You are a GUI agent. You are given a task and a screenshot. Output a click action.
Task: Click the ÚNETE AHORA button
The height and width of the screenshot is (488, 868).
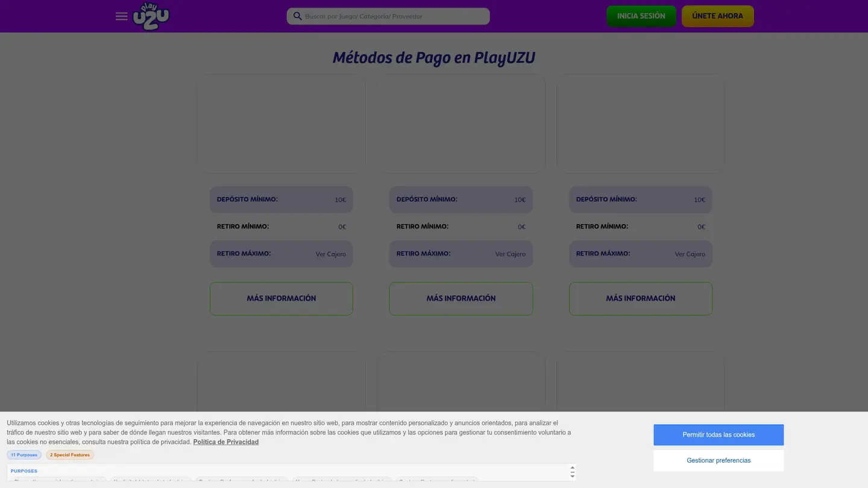click(x=717, y=16)
